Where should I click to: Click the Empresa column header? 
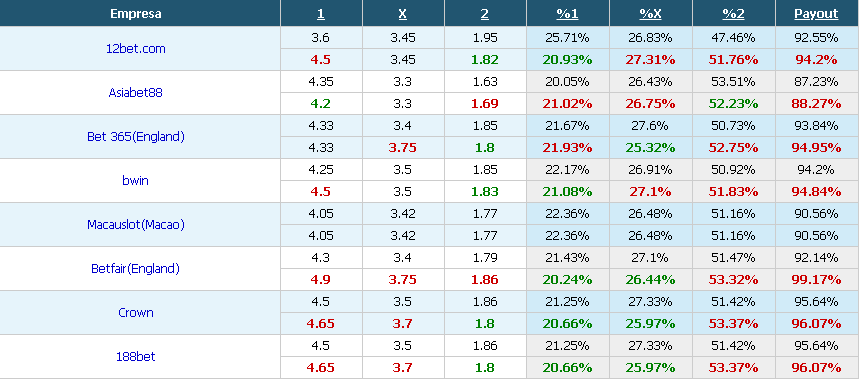click(x=136, y=14)
